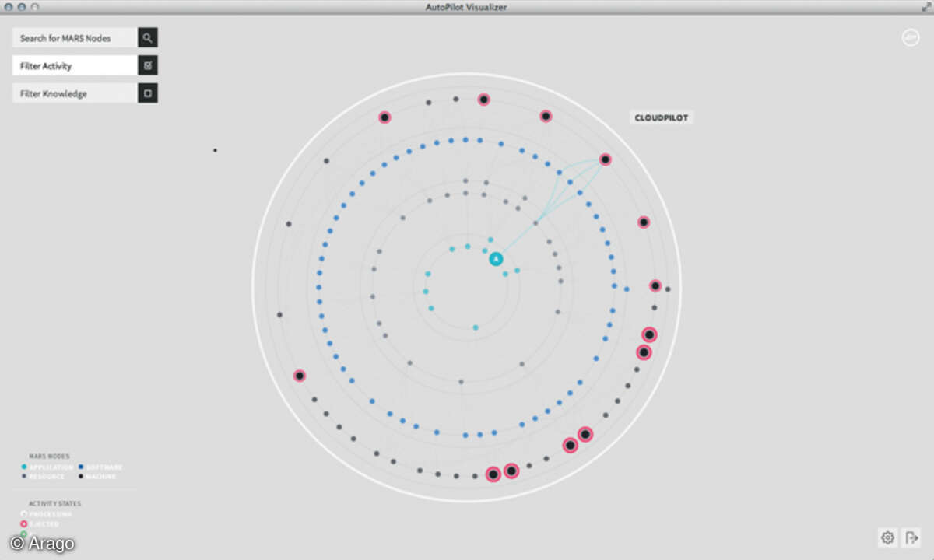Click the Machine legend entry
Viewport: 934px width, 560px height.
click(97, 476)
